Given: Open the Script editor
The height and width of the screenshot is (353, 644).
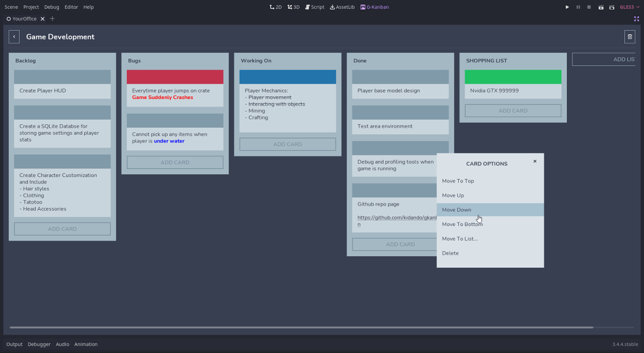Looking at the screenshot, I should click(315, 7).
